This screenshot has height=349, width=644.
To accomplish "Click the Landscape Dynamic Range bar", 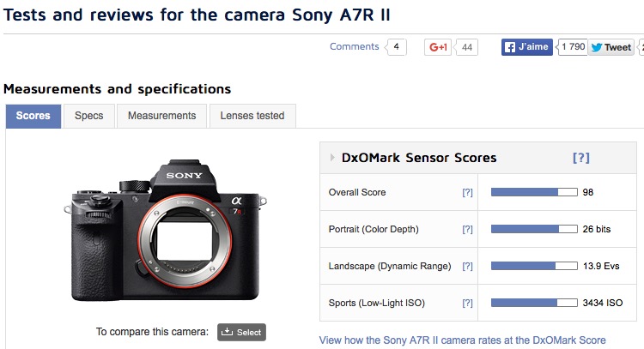I will point(534,266).
